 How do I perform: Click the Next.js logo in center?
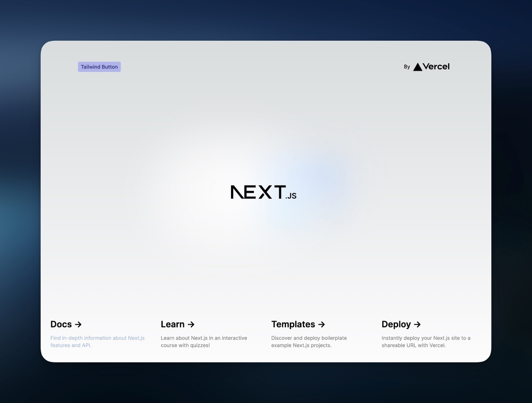coord(264,192)
